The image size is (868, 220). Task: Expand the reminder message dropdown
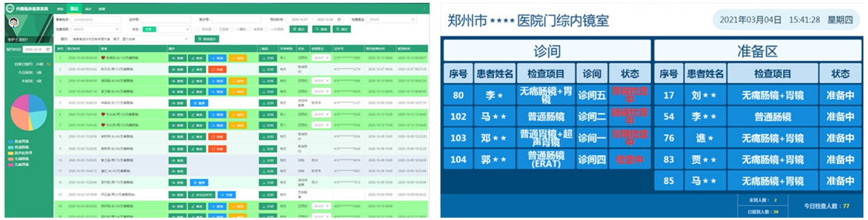point(130,39)
